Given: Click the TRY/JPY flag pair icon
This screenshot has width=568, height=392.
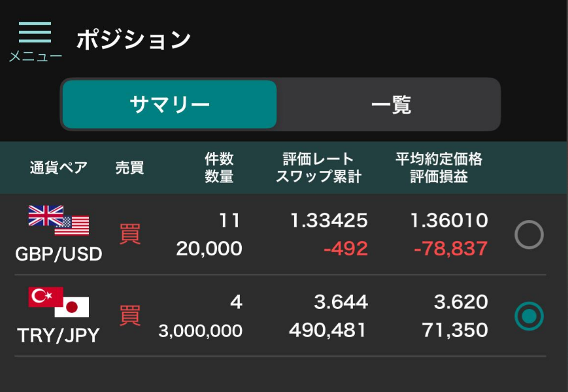Looking at the screenshot, I should pyautogui.click(x=59, y=302).
